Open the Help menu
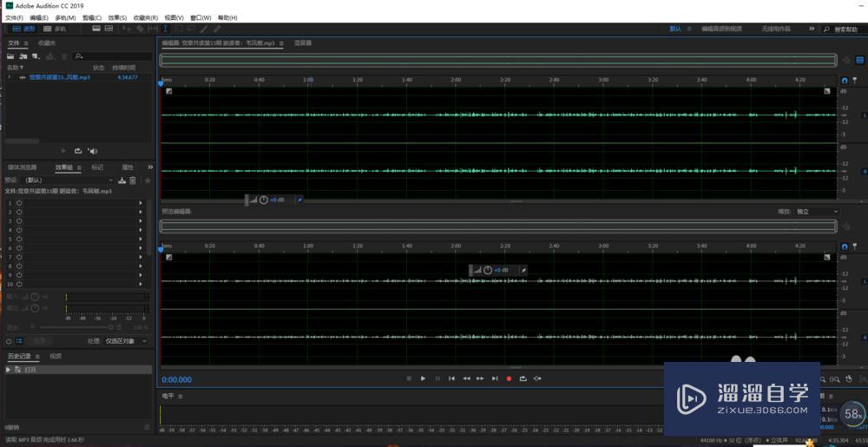 [227, 17]
